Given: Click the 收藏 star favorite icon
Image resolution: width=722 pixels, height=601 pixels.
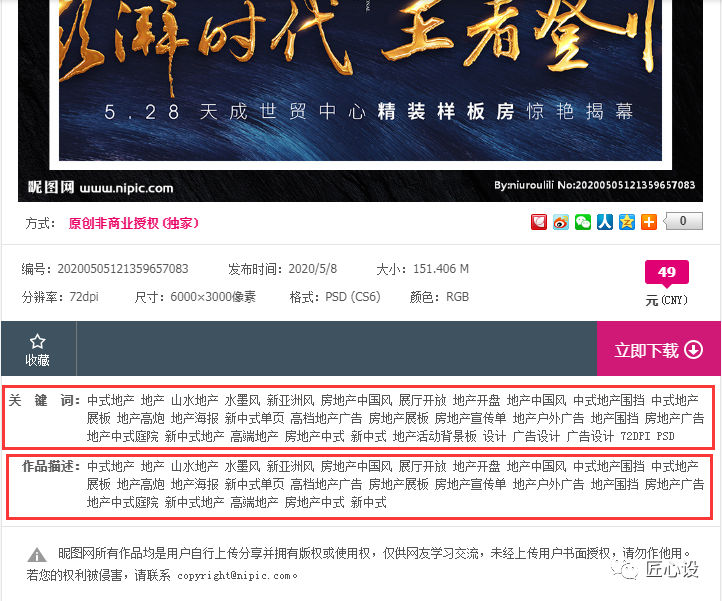Looking at the screenshot, I should pyautogui.click(x=37, y=342).
